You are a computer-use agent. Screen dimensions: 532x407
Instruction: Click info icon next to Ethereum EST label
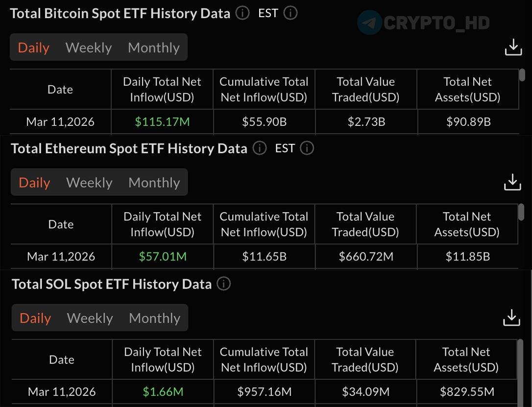pos(307,148)
